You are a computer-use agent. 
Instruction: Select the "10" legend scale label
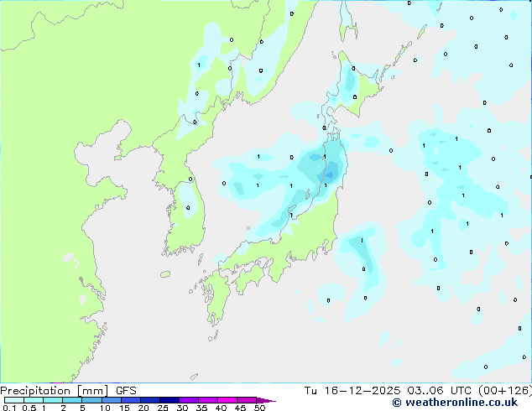tap(105, 408)
